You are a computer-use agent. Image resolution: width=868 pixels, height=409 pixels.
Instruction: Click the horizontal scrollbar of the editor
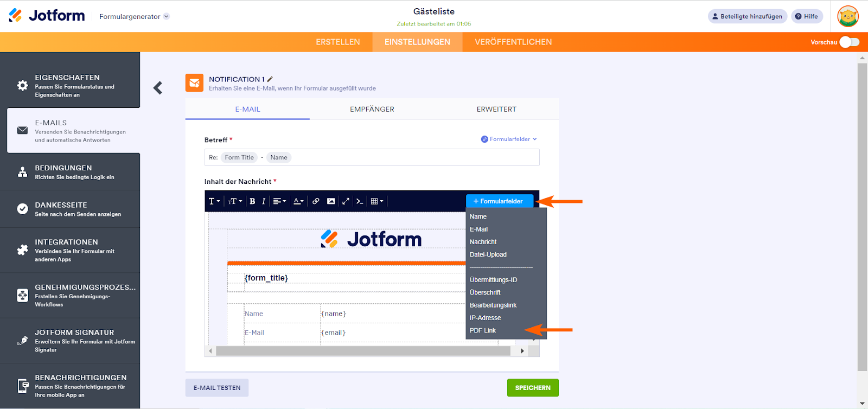[363, 351]
